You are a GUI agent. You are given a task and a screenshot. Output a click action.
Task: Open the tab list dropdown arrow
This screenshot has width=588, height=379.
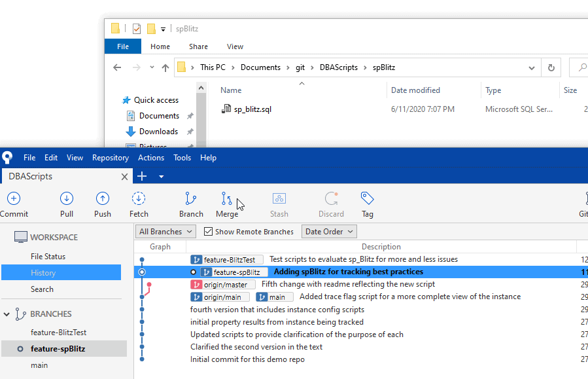[x=162, y=177]
